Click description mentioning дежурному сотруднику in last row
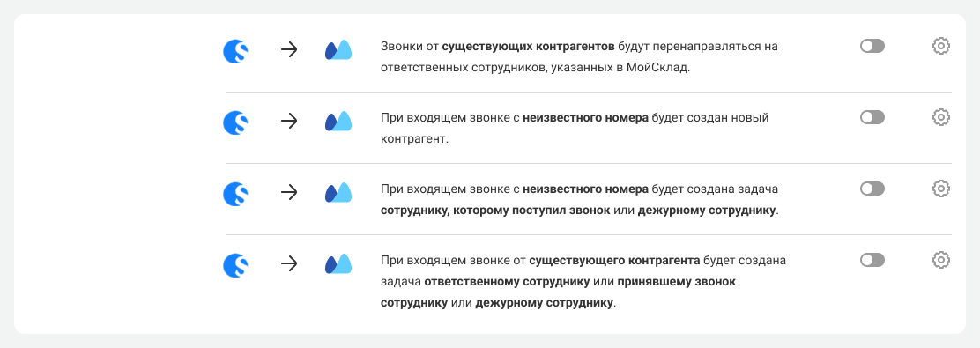The width and height of the screenshot is (980, 348). click(x=583, y=282)
